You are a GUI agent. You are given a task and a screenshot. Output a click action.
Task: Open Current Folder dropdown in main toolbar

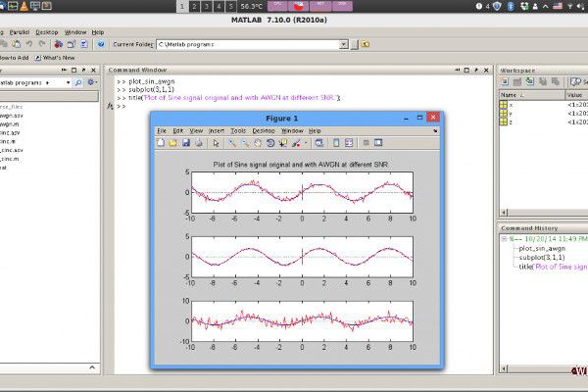click(344, 45)
